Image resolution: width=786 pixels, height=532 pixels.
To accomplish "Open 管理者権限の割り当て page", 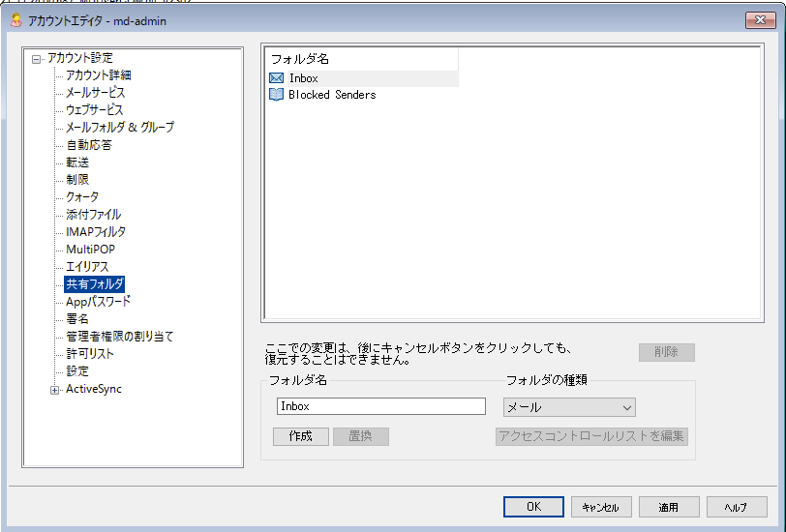I will (x=119, y=337).
